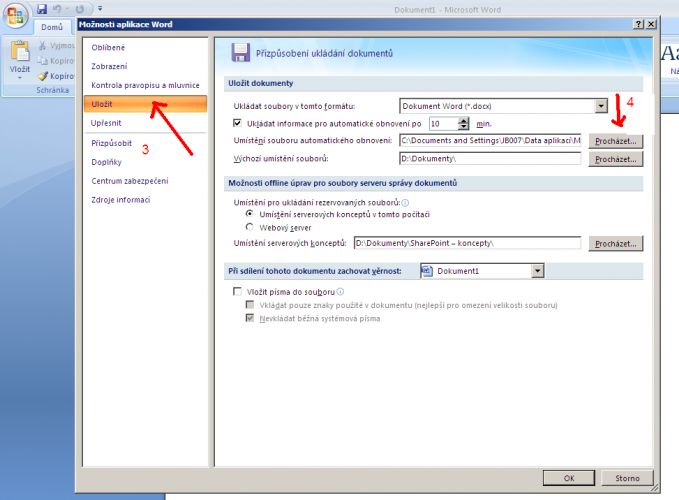Select Umístění serverových konceptů v tomto počítači radio
This screenshot has width=679, height=500.
pos(249,214)
